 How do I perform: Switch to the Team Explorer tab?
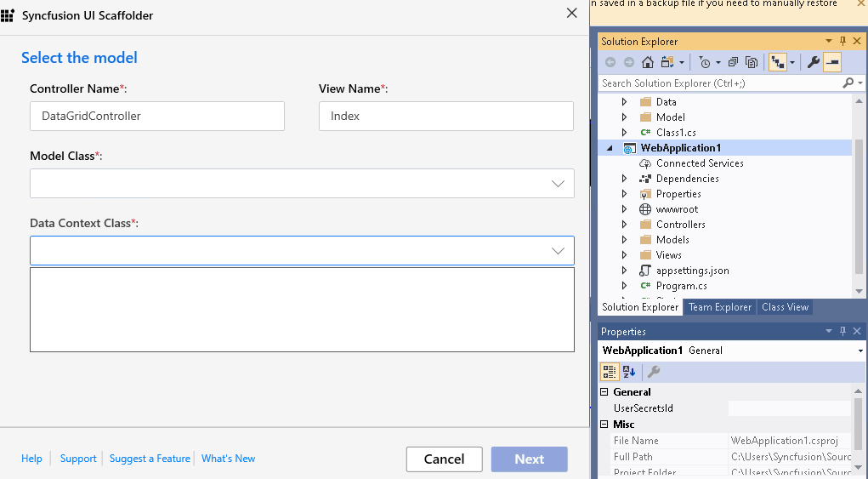(719, 307)
